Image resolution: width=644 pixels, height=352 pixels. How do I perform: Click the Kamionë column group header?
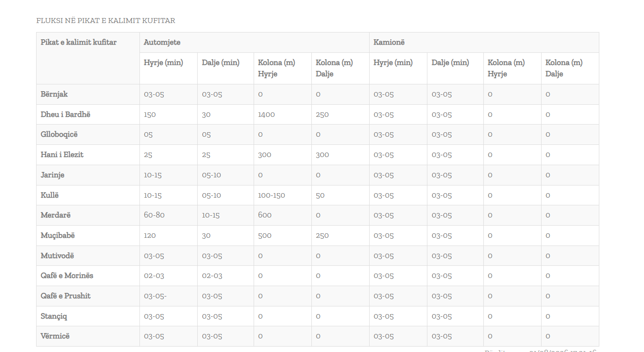tap(389, 42)
